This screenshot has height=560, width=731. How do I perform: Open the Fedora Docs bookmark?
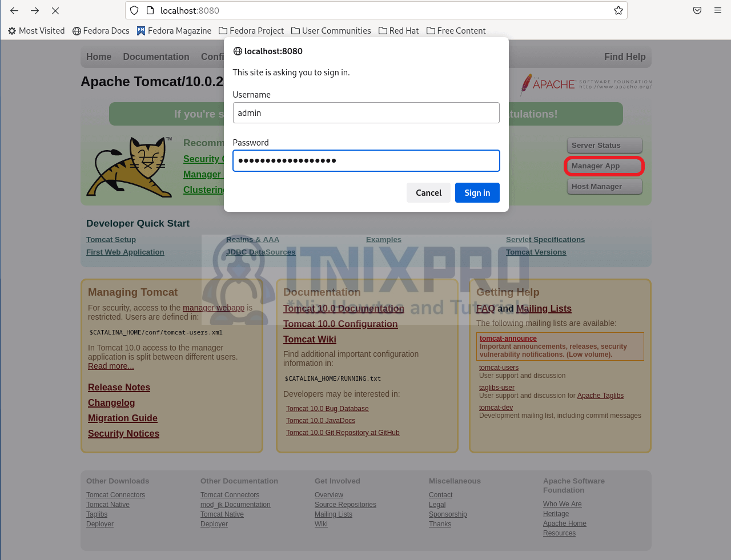(101, 31)
